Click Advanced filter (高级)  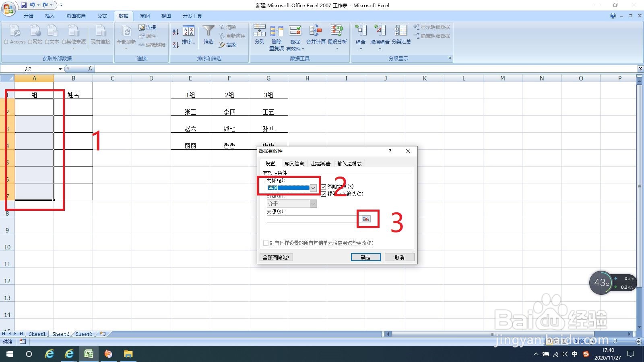(228, 45)
